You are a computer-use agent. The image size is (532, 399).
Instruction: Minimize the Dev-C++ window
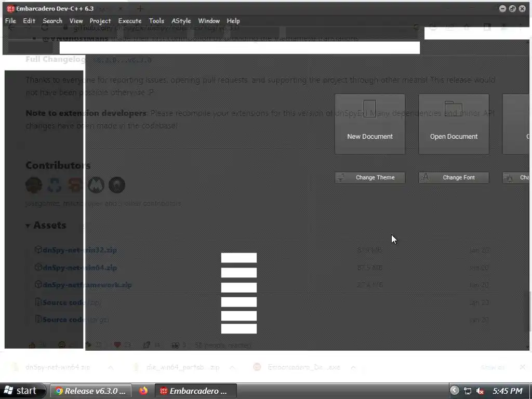503,8
